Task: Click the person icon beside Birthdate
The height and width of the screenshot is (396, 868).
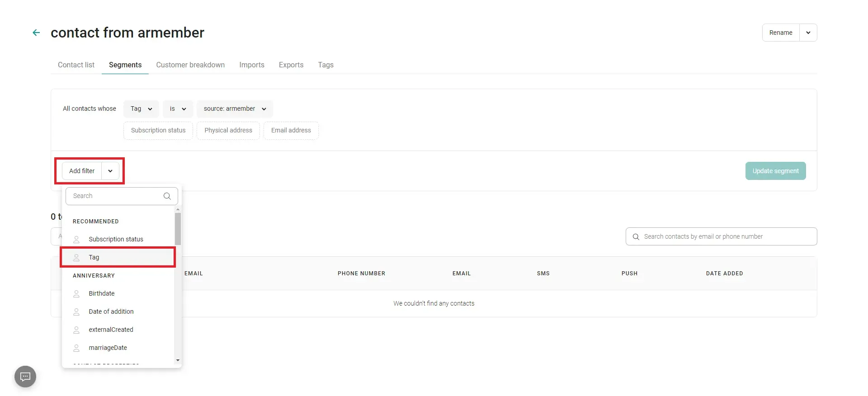Action: pos(76,293)
